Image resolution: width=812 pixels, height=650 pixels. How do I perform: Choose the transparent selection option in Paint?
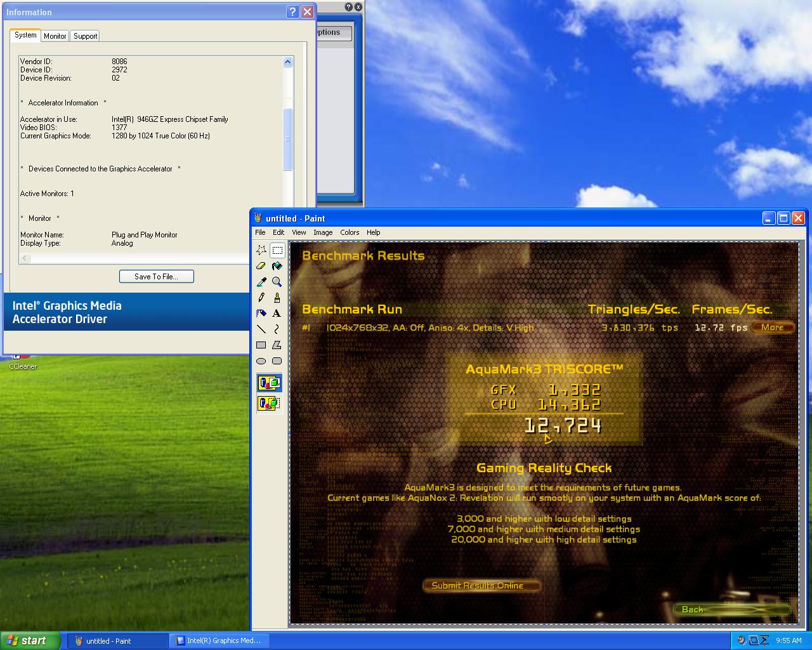(269, 403)
